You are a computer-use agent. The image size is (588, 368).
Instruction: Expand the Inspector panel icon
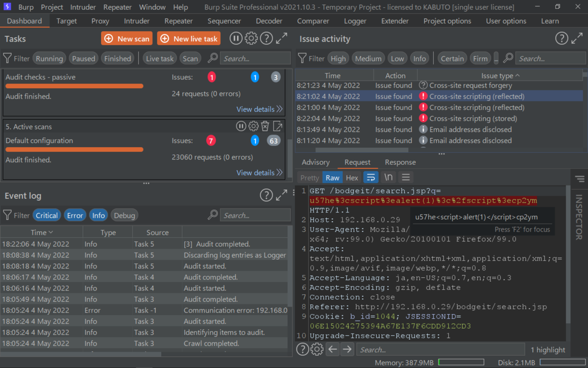580,179
